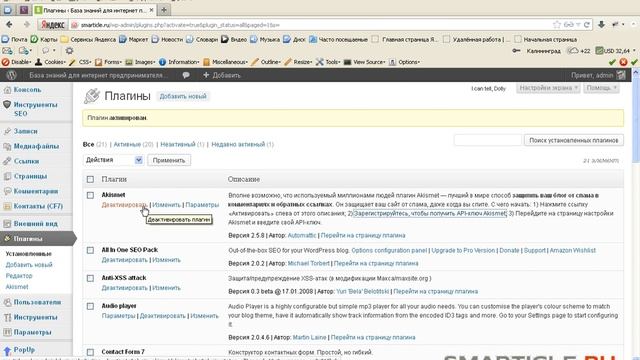Screen dimensions: 640x360
Task: Open Resize menu in developer toolbar
Action: [x=298, y=62]
